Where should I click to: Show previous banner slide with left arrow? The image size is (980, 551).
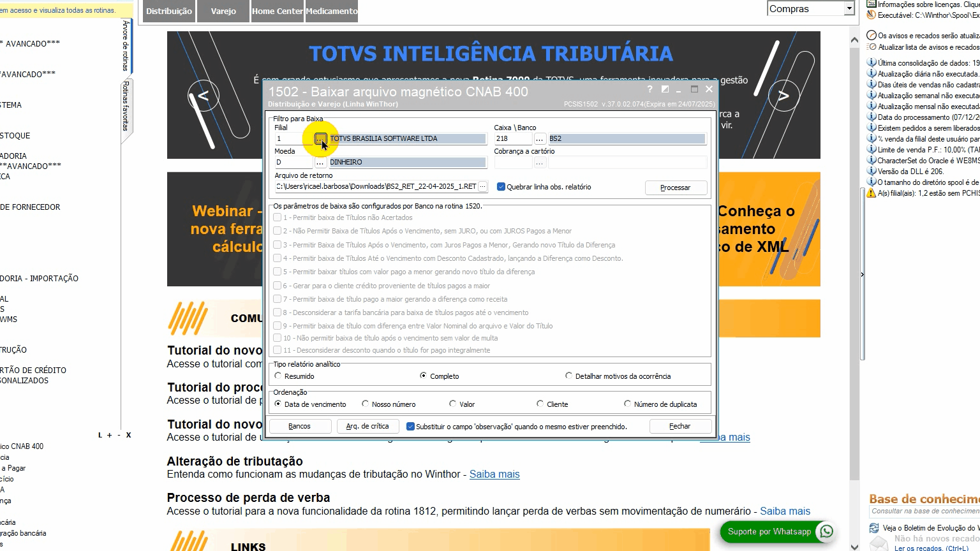[204, 96]
